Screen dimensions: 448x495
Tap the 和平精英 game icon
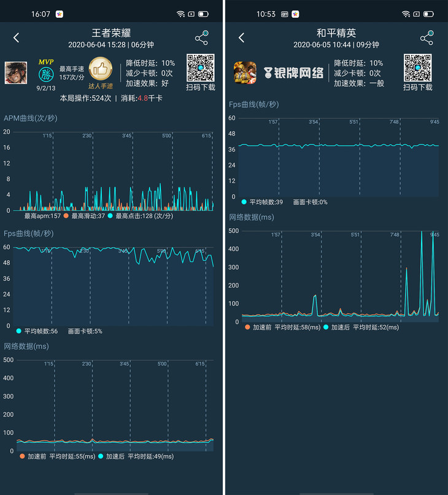point(245,73)
